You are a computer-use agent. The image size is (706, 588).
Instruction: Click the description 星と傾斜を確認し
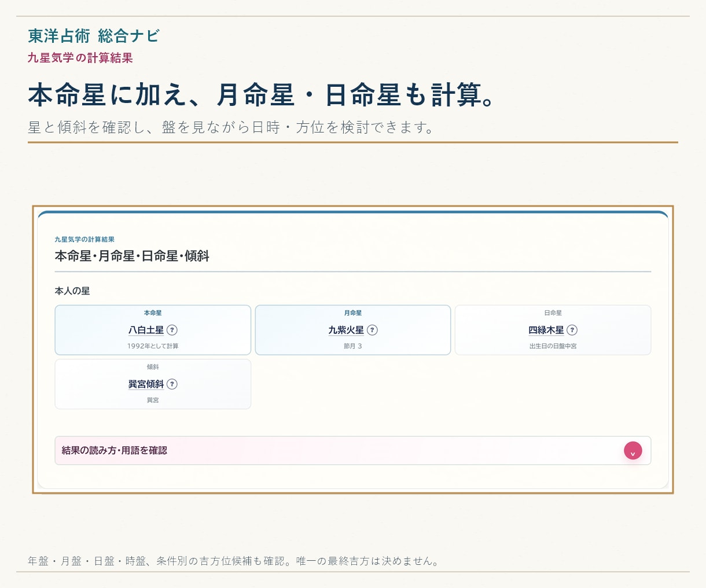231,127
